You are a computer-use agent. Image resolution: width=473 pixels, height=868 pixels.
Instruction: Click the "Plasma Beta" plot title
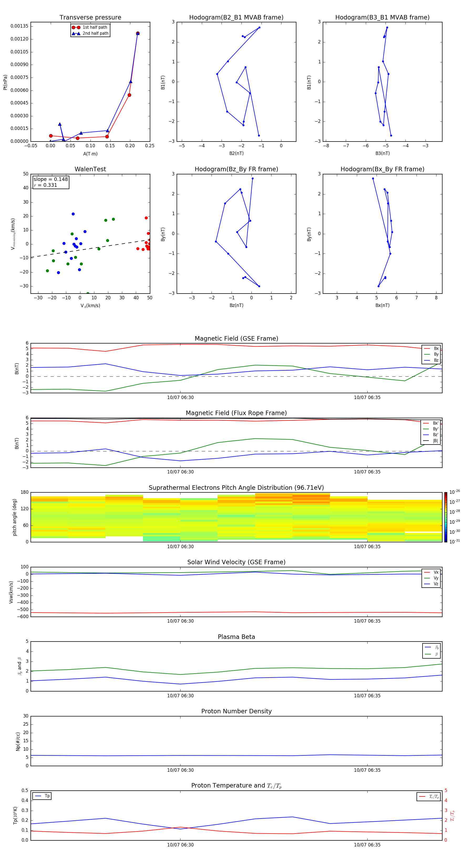click(x=236, y=637)
